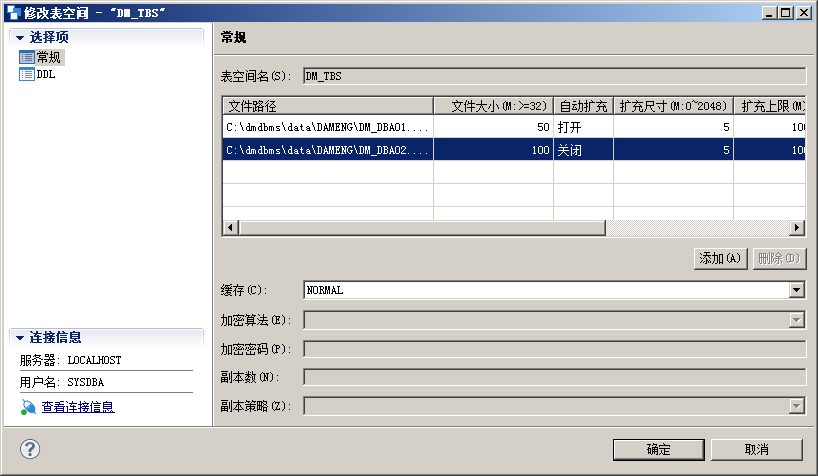Click the connection info icon beside 查看连接信息

coord(28,407)
